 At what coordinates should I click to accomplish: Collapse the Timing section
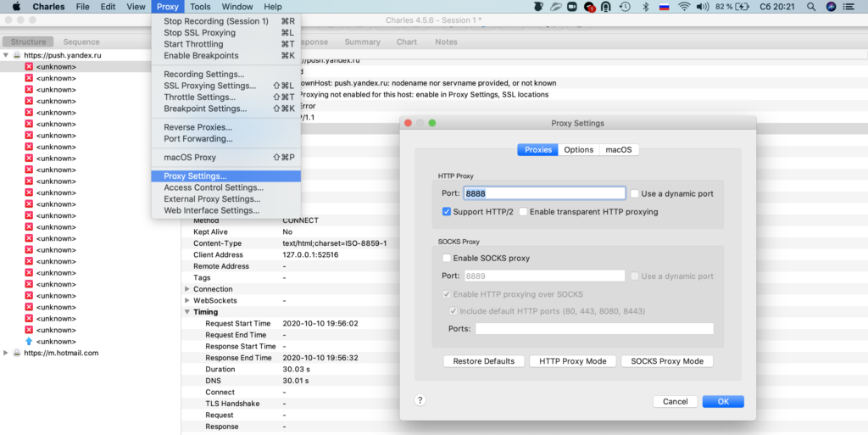point(187,312)
